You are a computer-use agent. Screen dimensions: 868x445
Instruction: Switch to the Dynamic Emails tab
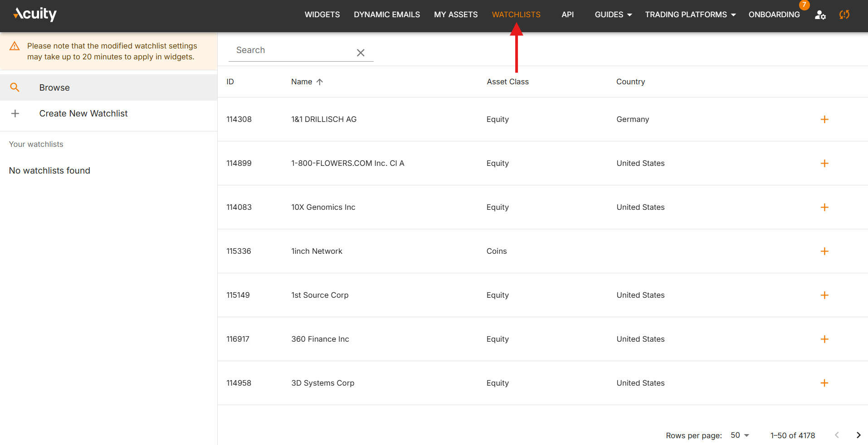pos(387,15)
